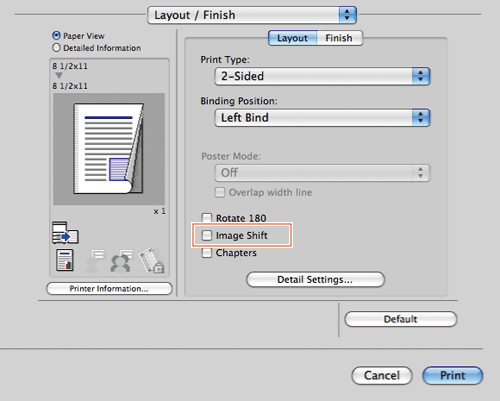Image resolution: width=500 pixels, height=401 pixels.
Task: Click the Printer Information button
Action: tap(109, 289)
